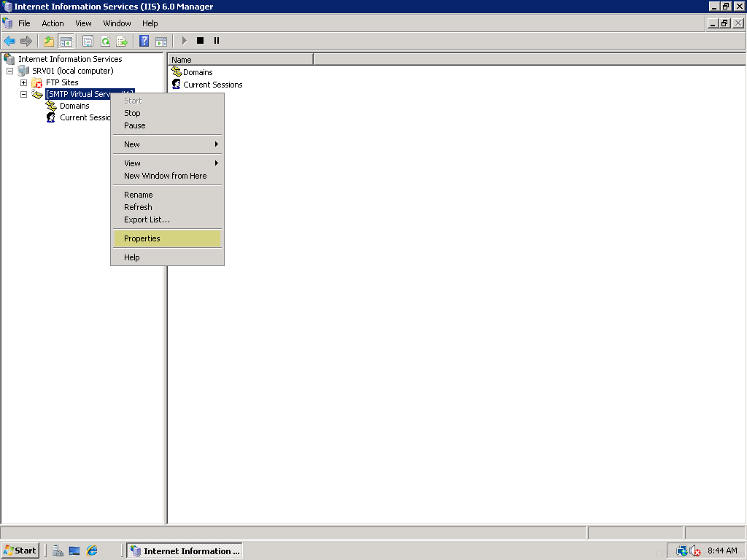This screenshot has width=747, height=560.
Task: Click the SRV01 computer icon in tree
Action: coord(23,71)
